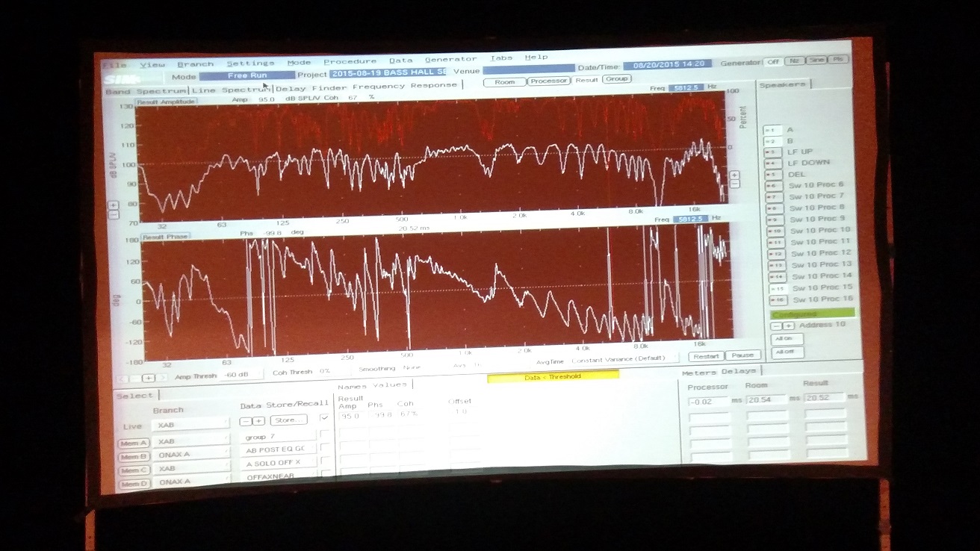Check box for AB POST EQ row
This screenshot has width=980, height=551.
(324, 448)
